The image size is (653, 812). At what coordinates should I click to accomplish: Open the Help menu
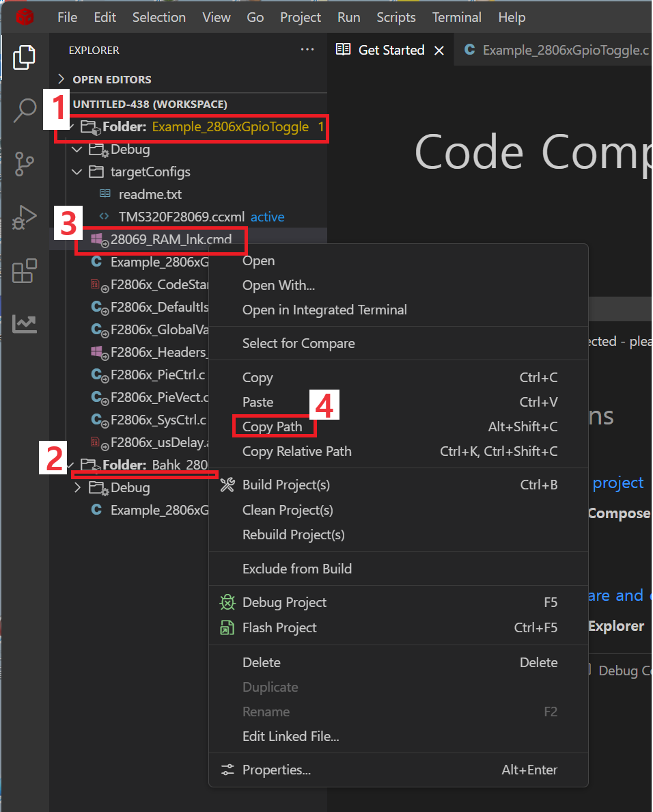pos(512,17)
